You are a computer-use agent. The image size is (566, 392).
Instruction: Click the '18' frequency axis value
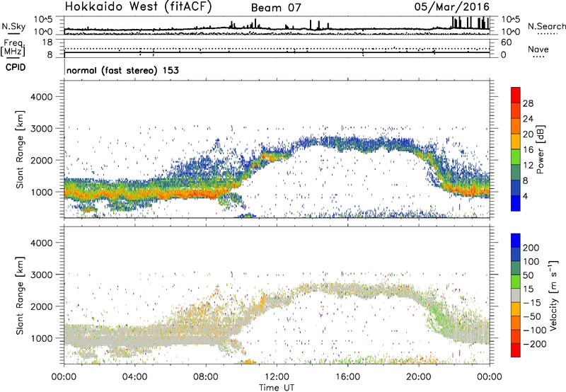pos(47,42)
